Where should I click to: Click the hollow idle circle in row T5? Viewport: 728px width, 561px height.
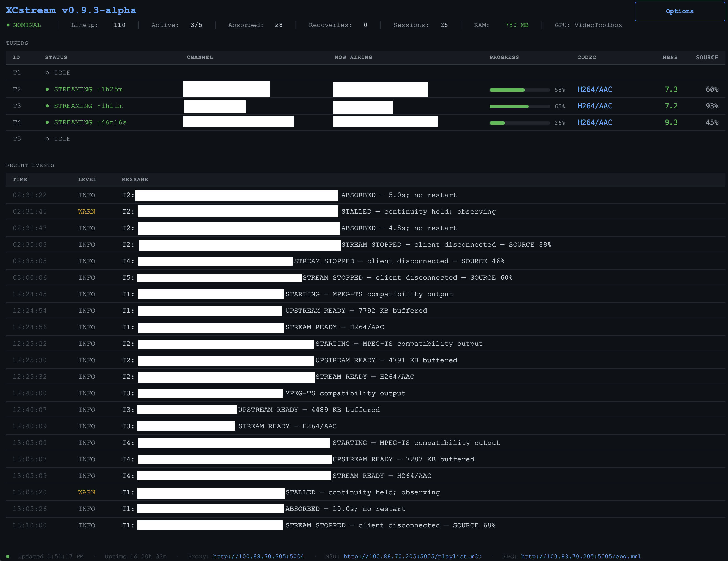47,139
